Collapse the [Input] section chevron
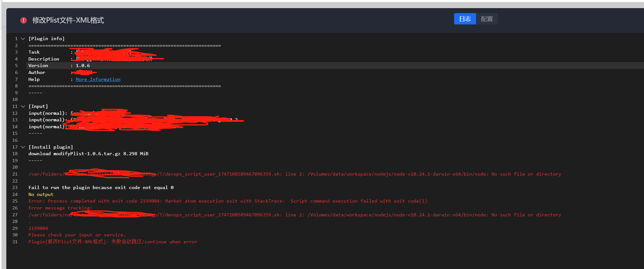 pos(23,106)
